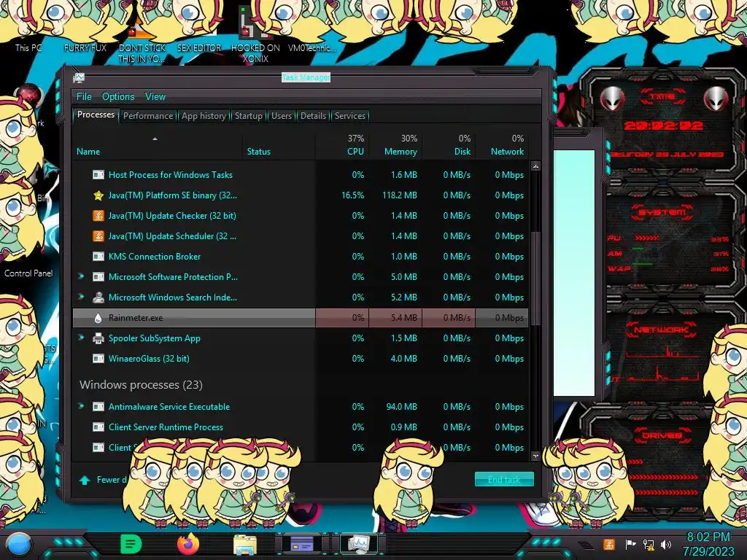Click the Microsoft Windows Search Indexer icon
Image resolution: width=747 pixels, height=560 pixels.
(98, 297)
